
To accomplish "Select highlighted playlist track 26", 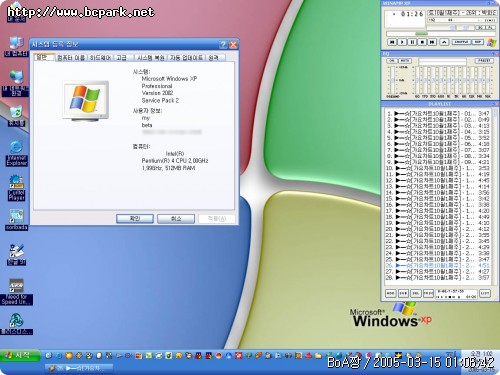I will point(438,265).
